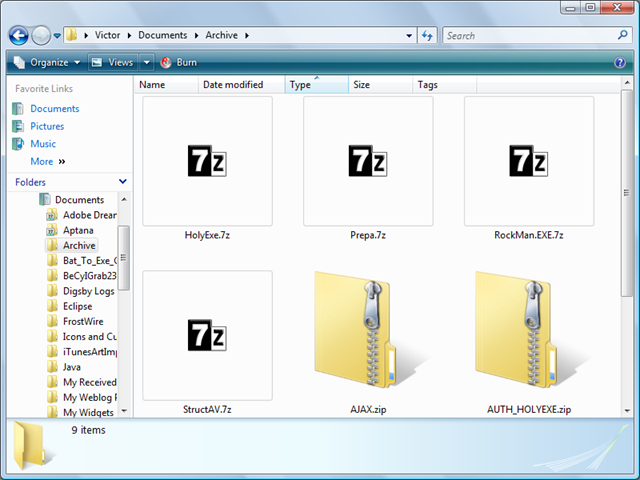Expand the arrow between Victor and Documents
Image resolution: width=640 pixels, height=480 pixels.
pos(129,36)
